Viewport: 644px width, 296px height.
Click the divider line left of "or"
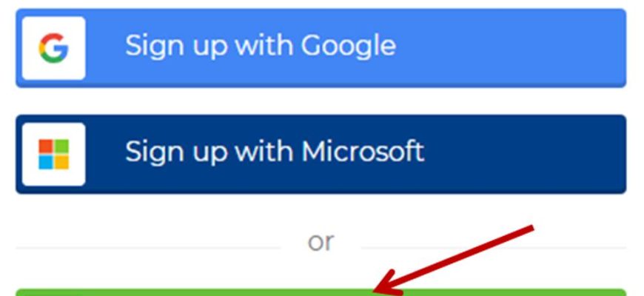pos(148,248)
